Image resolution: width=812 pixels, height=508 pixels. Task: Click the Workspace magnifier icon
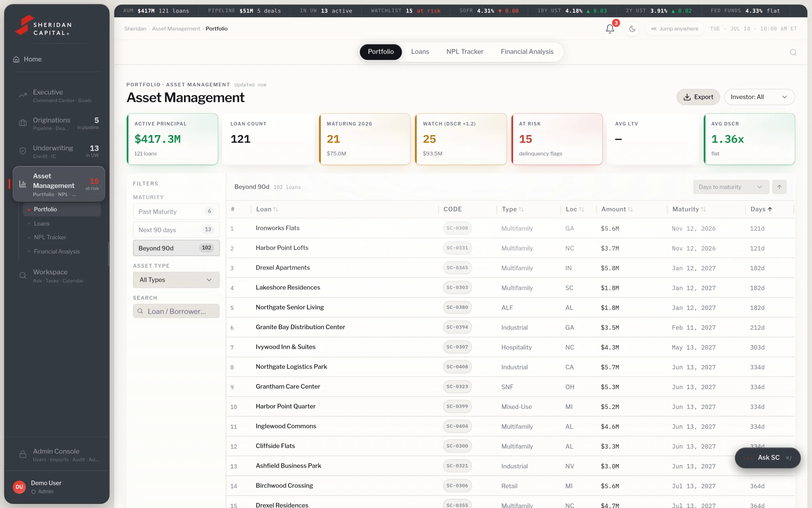coord(23,275)
